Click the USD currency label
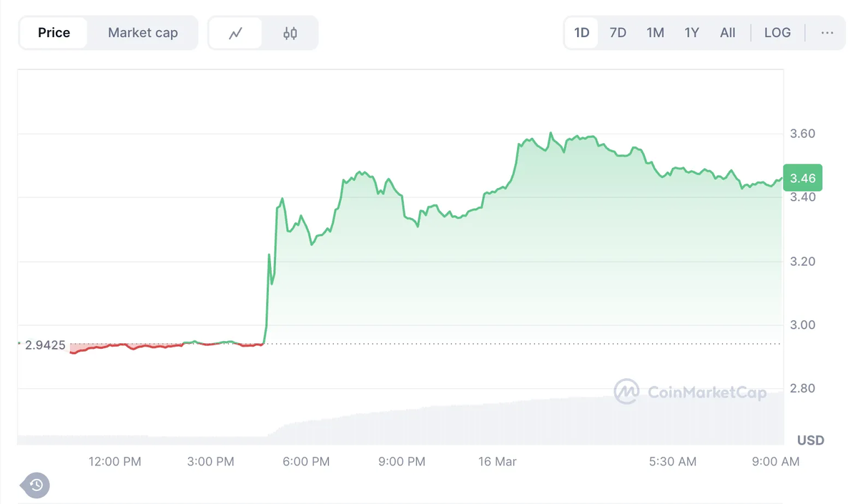The height and width of the screenshot is (504, 858). click(x=811, y=440)
